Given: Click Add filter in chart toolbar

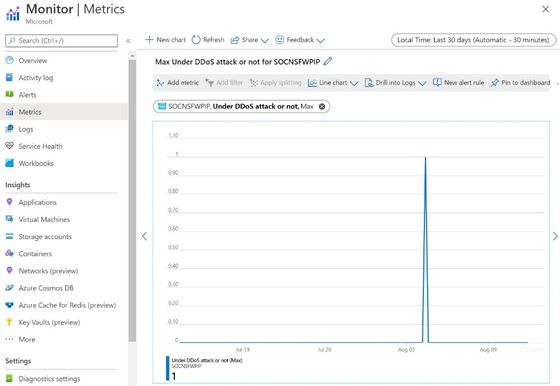Looking at the screenshot, I should [x=224, y=83].
